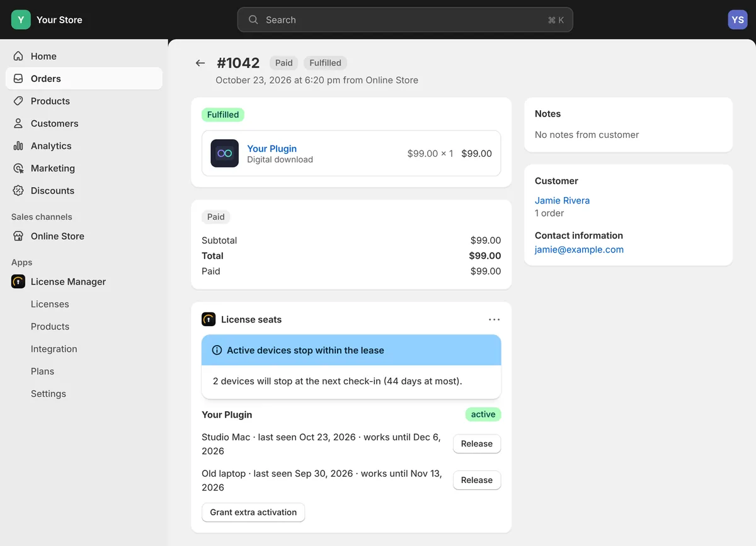Open Discounts in the sidebar
The height and width of the screenshot is (546, 756).
tap(84, 190)
